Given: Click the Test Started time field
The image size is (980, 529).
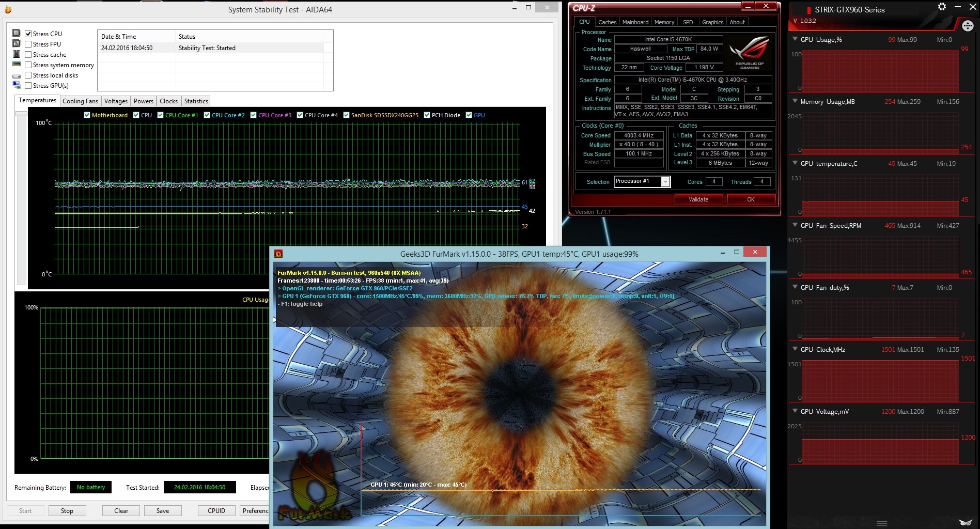Looking at the screenshot, I should [199, 487].
